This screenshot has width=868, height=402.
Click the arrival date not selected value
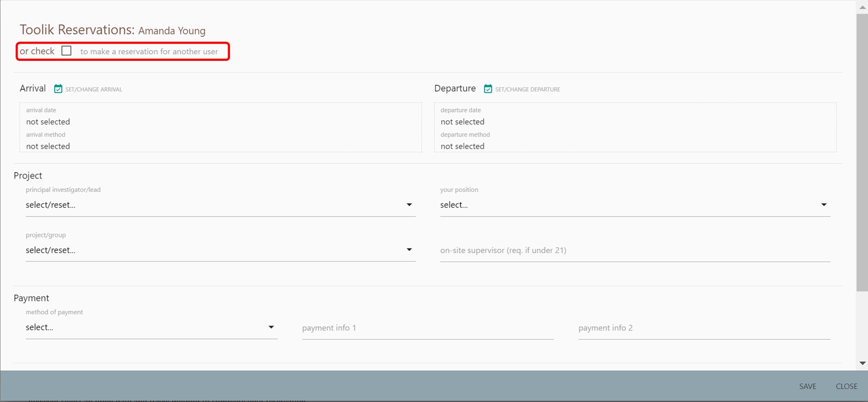48,122
